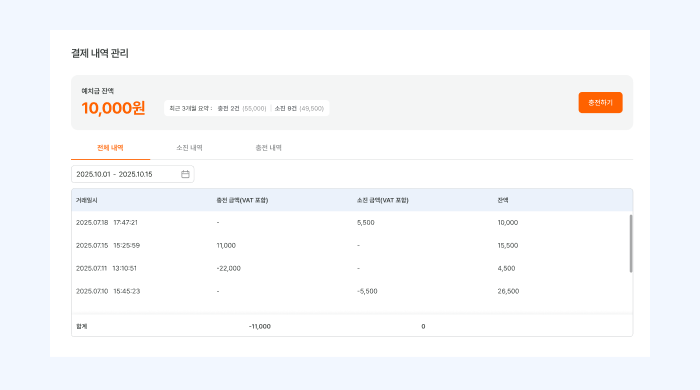Click the 4,500 balance cell
The width and height of the screenshot is (700, 390).
click(506, 268)
